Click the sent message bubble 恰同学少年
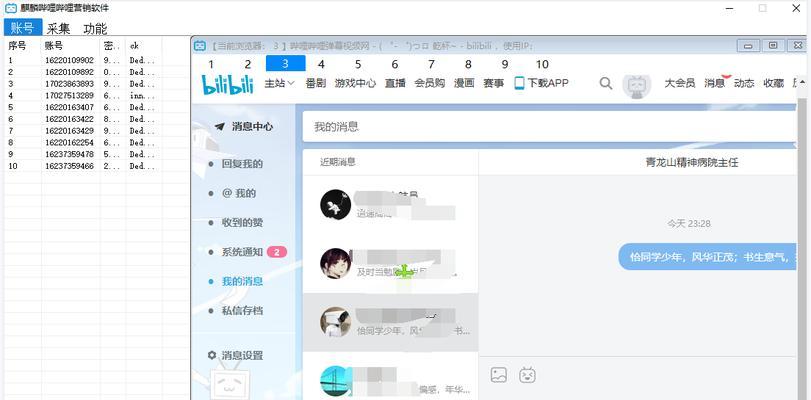Screen dimensions: 811x400 point(708,257)
